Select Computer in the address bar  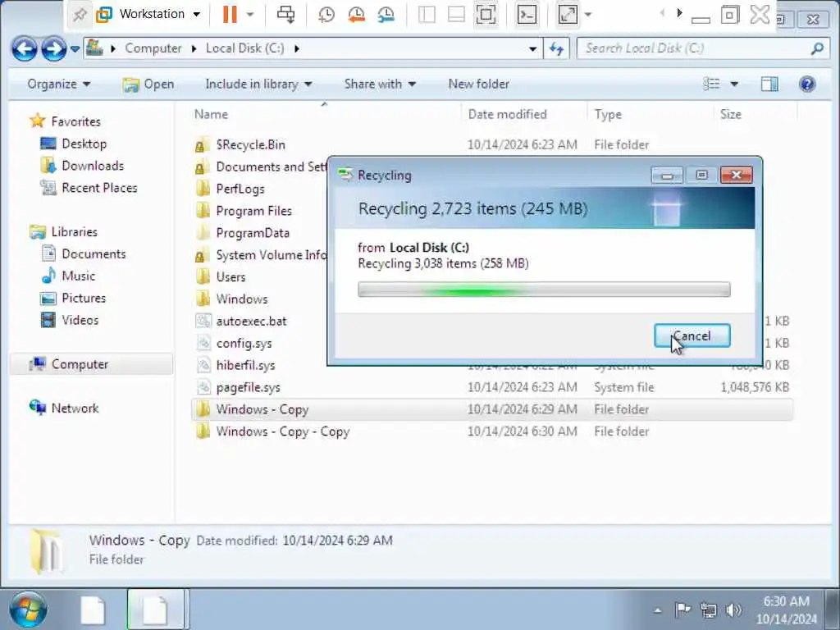pos(153,48)
